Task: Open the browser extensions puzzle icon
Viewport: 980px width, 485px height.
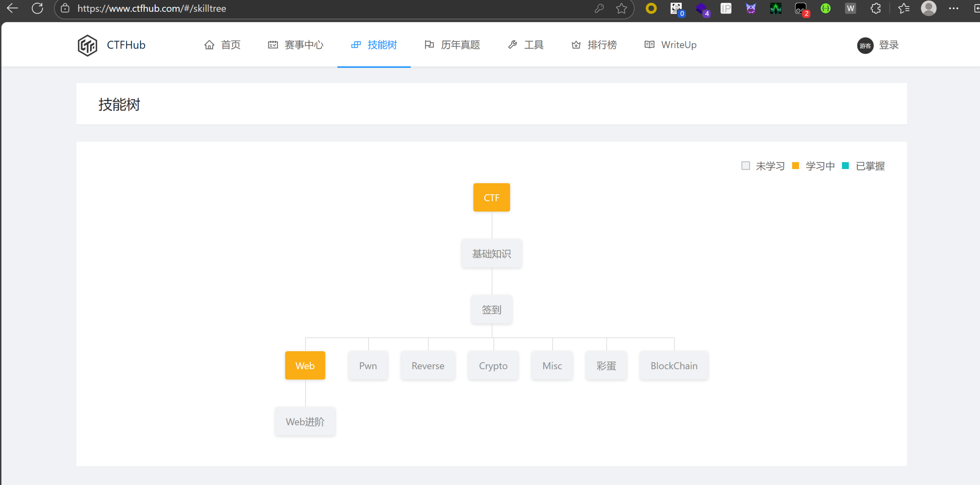Action: 875,8
